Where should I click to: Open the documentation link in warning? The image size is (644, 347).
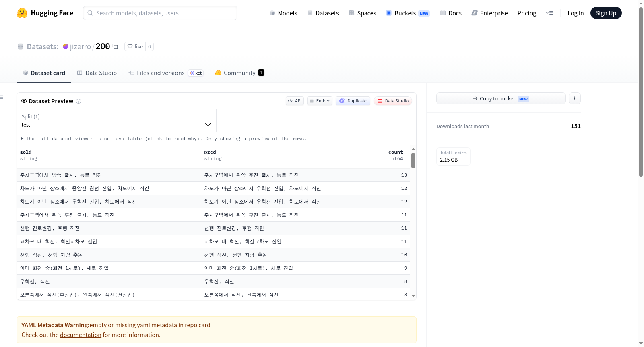click(80, 335)
